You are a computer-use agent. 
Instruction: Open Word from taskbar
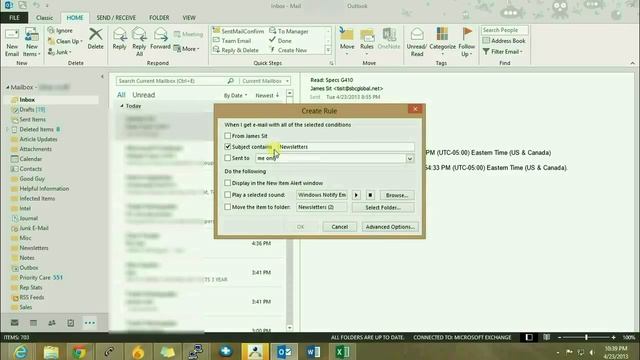tap(313, 352)
